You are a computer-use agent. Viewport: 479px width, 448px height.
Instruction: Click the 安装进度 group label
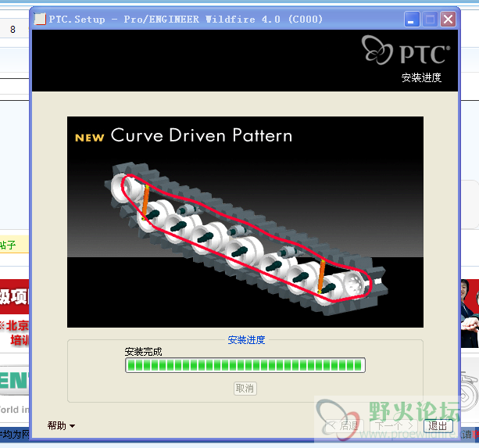point(246,340)
